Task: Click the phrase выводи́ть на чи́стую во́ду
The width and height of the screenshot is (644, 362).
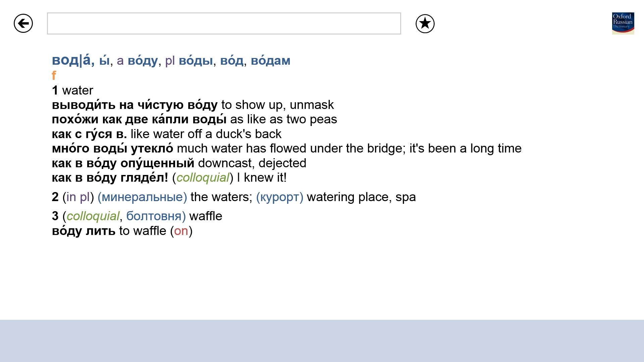Action: (x=135, y=105)
